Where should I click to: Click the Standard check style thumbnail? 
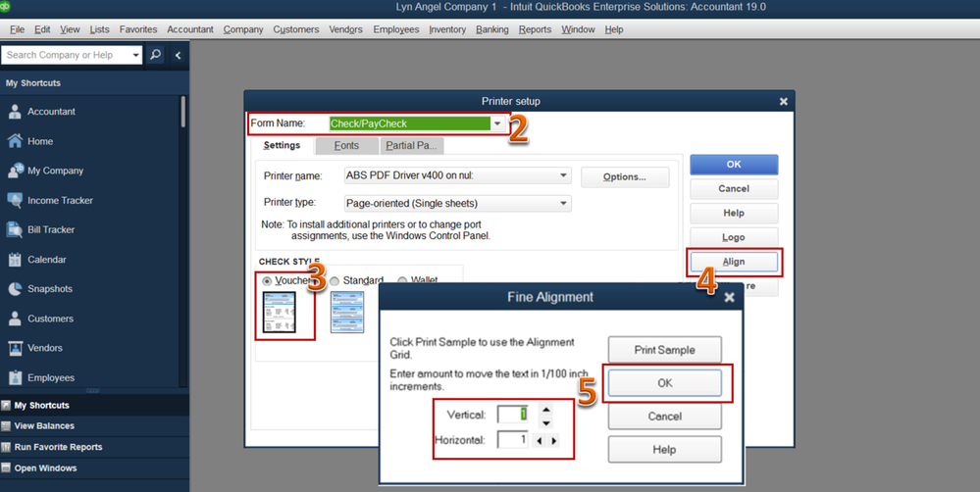click(346, 313)
